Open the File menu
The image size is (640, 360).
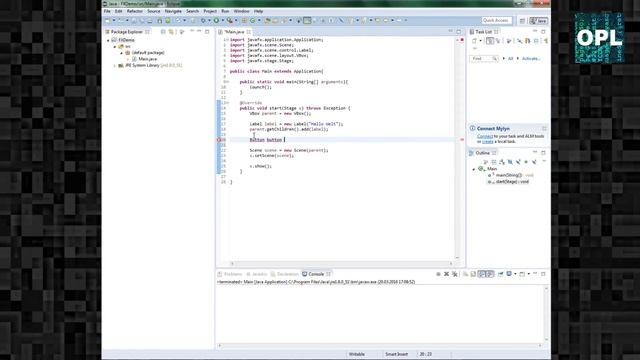click(x=107, y=11)
